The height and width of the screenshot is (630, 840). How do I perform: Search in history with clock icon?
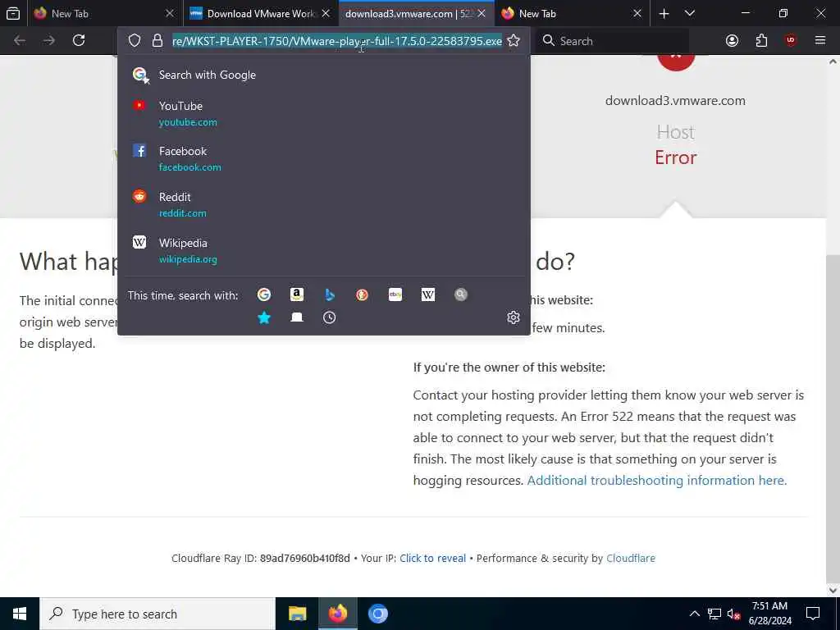(330, 317)
